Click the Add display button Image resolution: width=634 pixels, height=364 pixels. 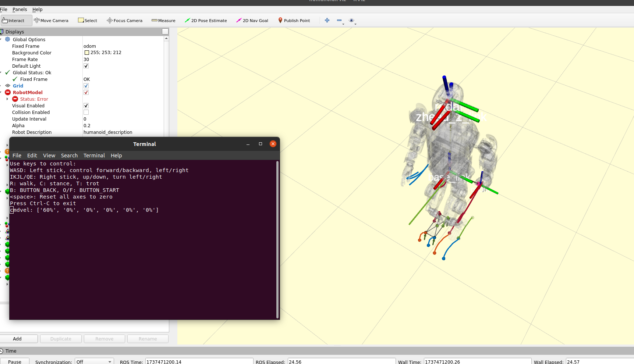17,339
